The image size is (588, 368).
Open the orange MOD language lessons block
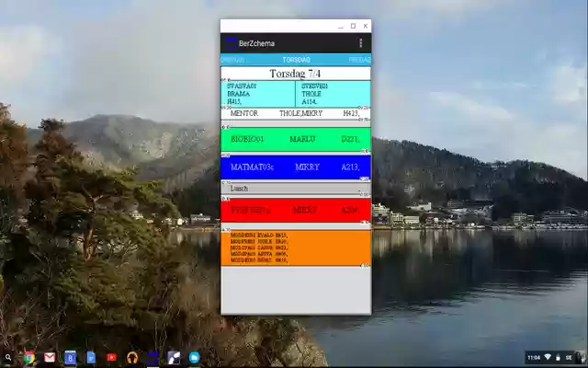(296, 247)
